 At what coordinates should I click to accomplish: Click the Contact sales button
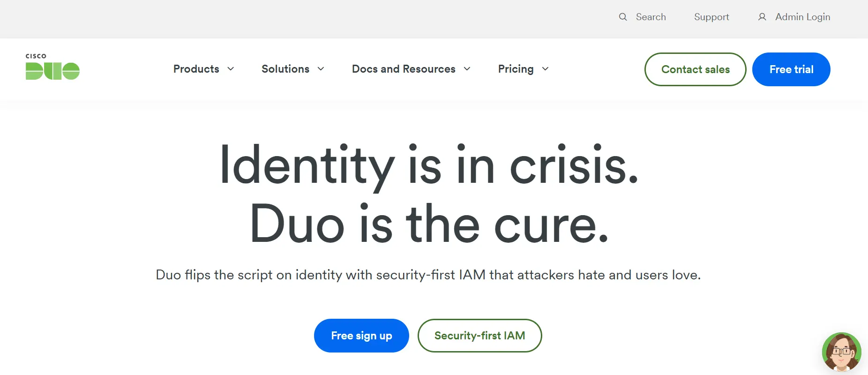[695, 69]
